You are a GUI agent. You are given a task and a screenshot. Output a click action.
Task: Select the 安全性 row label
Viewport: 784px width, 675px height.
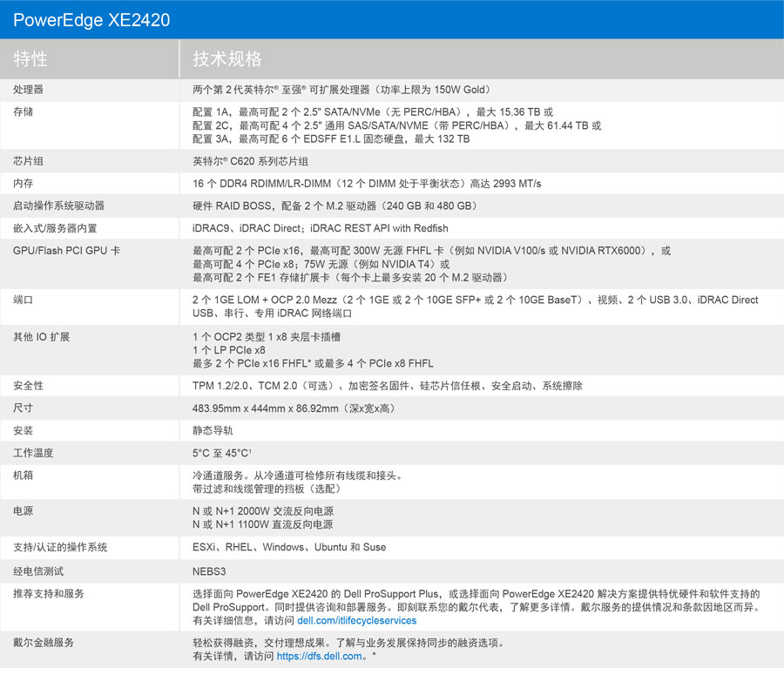click(28, 386)
